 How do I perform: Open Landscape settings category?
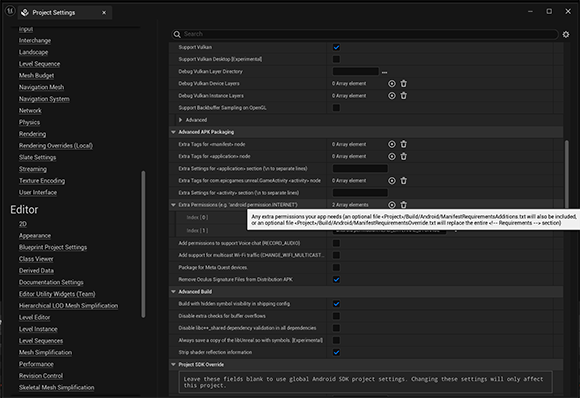(x=34, y=52)
